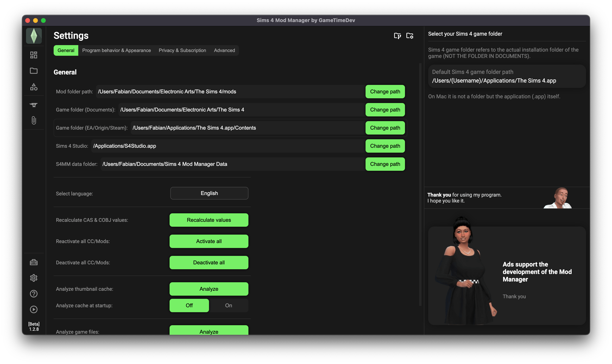Screen dimensions: 612x364
Task: Click the 'Analyze cache at startup:' label
Action: click(84, 306)
